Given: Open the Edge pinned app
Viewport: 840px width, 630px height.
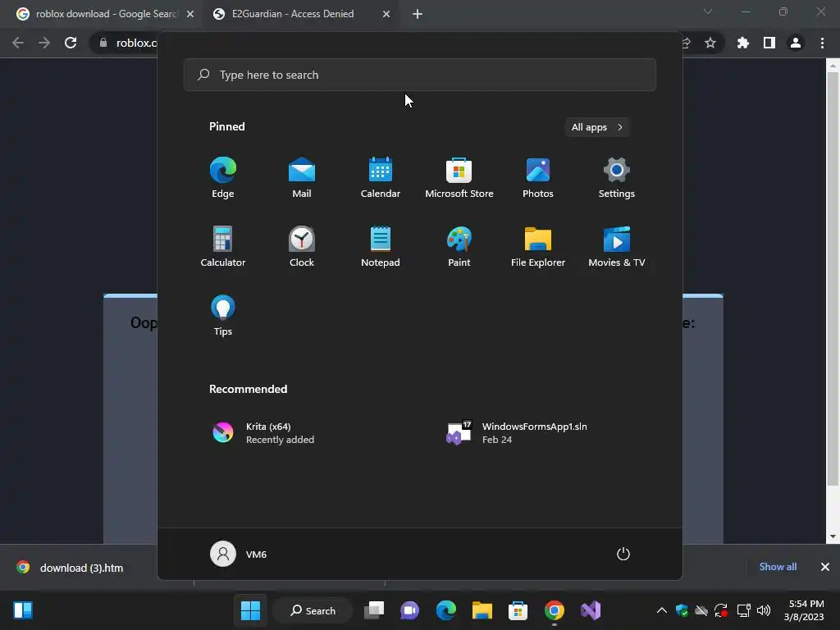Looking at the screenshot, I should [223, 178].
